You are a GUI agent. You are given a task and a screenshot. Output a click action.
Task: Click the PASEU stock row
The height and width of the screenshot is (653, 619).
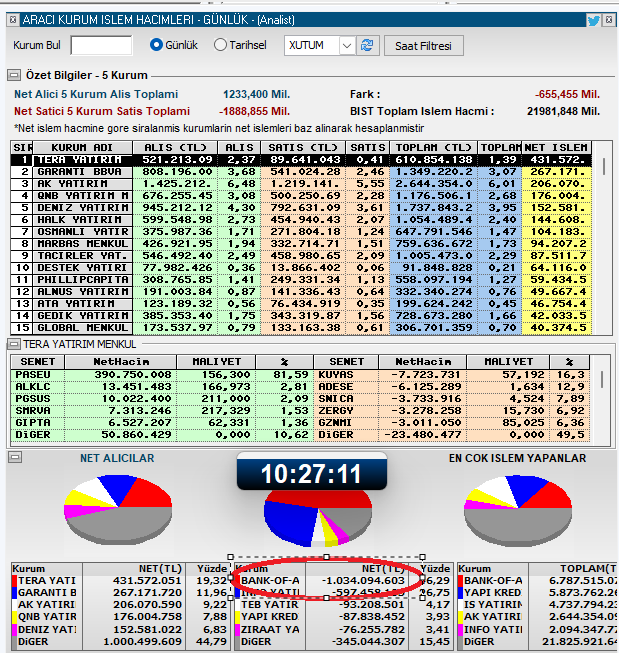click(162, 375)
